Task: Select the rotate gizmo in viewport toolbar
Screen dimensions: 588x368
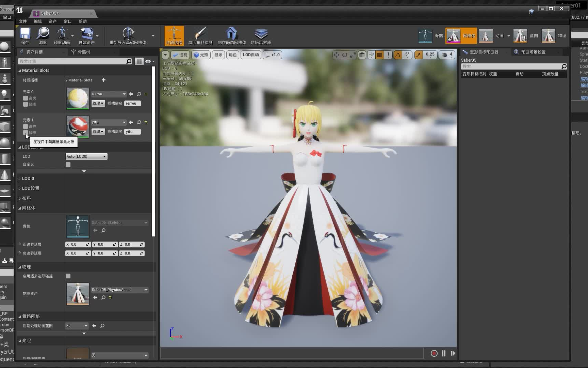Action: [345, 55]
